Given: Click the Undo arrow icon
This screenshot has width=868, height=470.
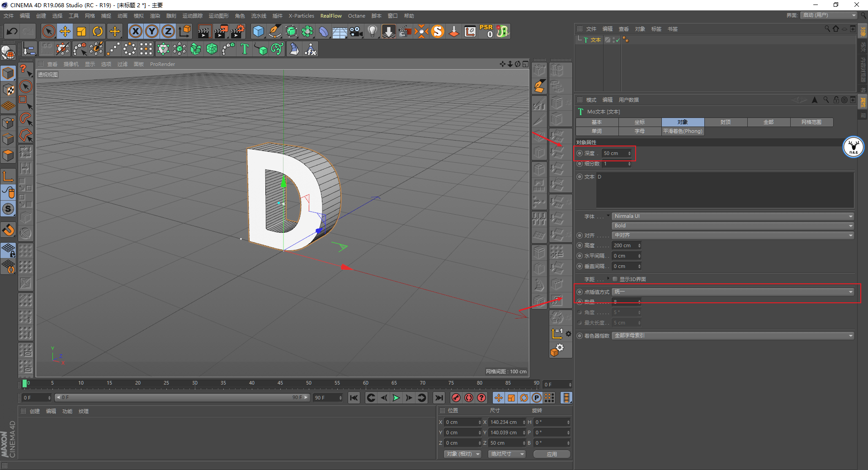Looking at the screenshot, I should click(12, 31).
